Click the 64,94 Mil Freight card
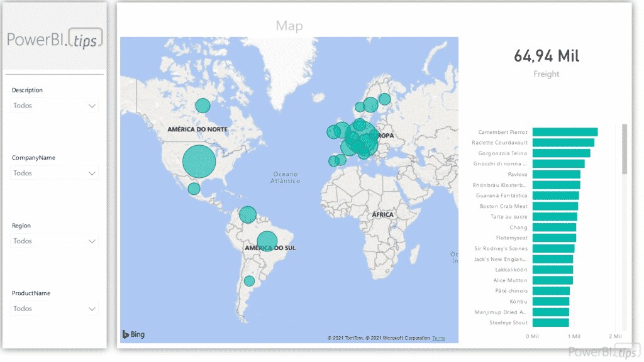This screenshot has width=644, height=362. [547, 63]
